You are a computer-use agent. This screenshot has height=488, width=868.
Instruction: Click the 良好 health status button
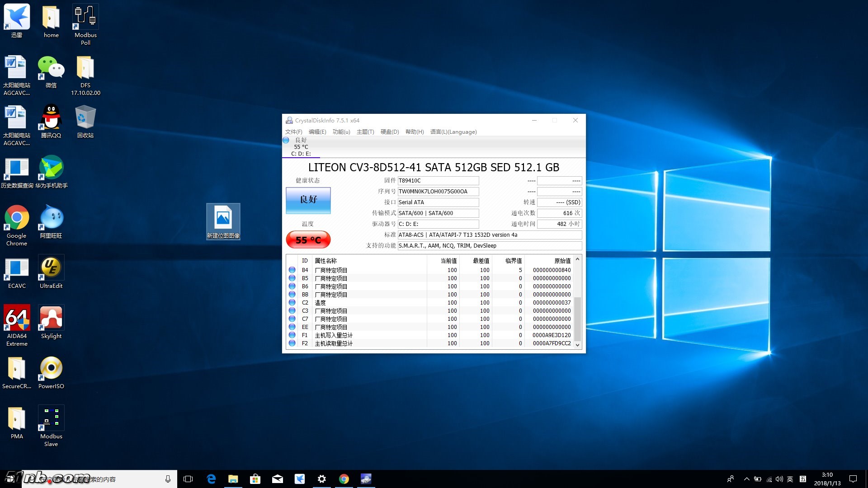[308, 200]
